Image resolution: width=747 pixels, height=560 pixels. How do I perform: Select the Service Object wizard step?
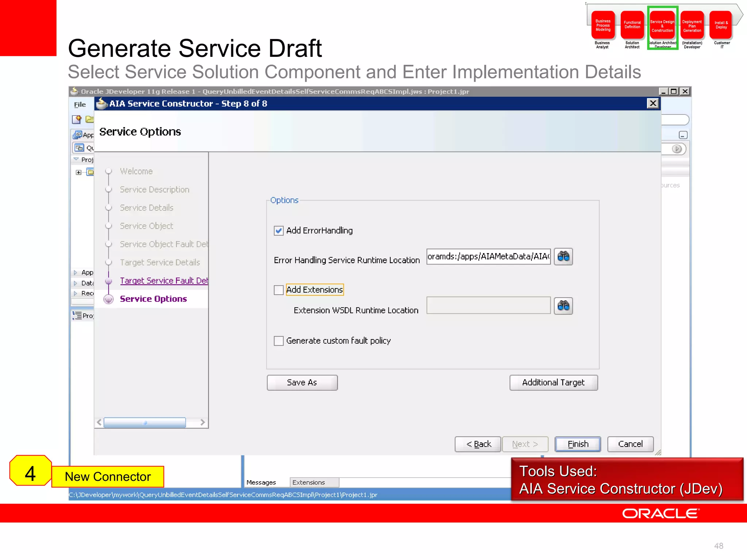point(147,226)
